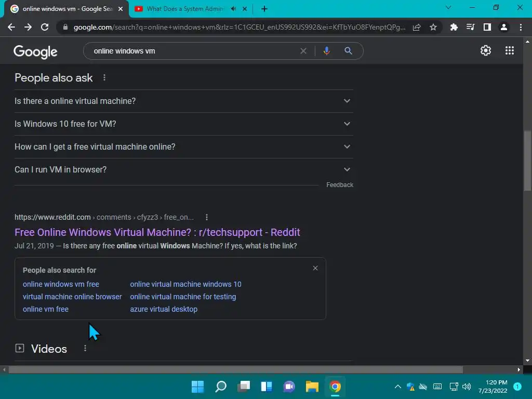Share this page via the address bar icon
Viewport: 532px width, 399px height.
417,27
